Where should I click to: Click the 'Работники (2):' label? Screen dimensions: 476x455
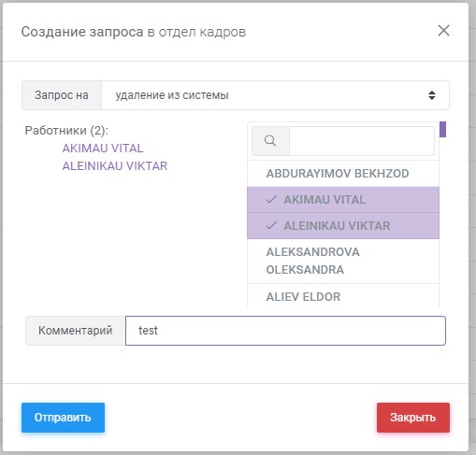click(66, 131)
